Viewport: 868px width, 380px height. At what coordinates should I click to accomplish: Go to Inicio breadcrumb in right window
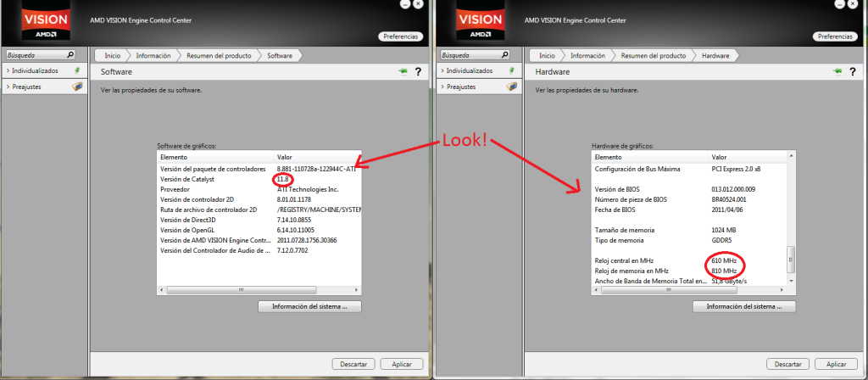[x=547, y=55]
